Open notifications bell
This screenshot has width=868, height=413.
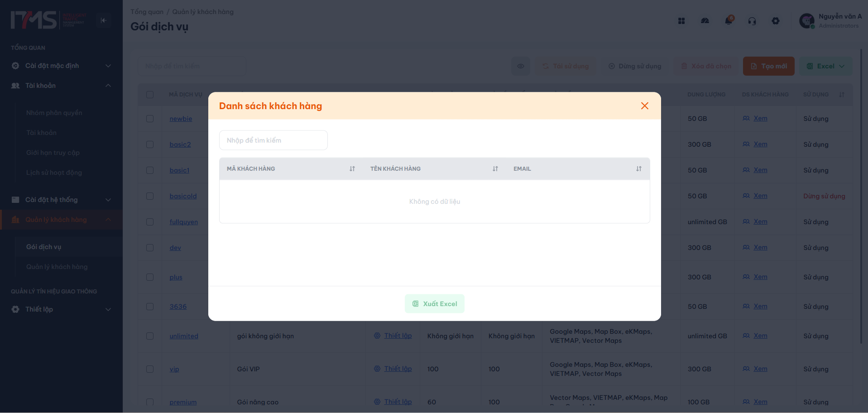[729, 21]
